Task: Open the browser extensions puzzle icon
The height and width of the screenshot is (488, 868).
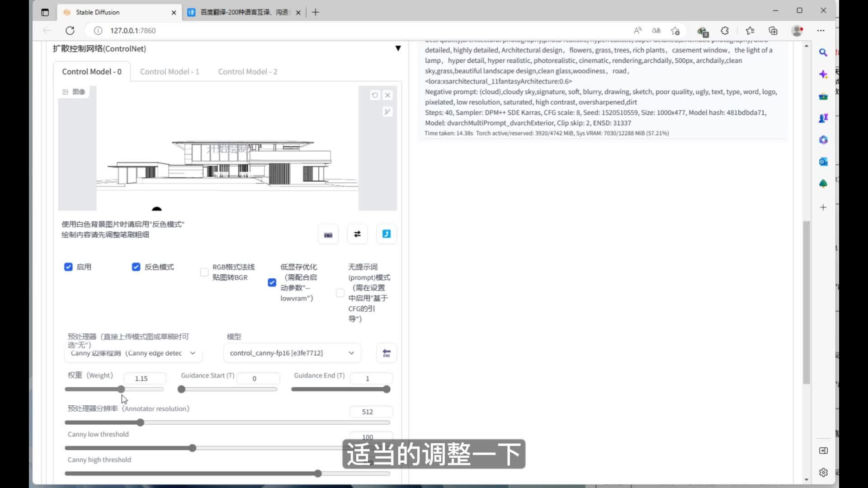Action: point(725,31)
